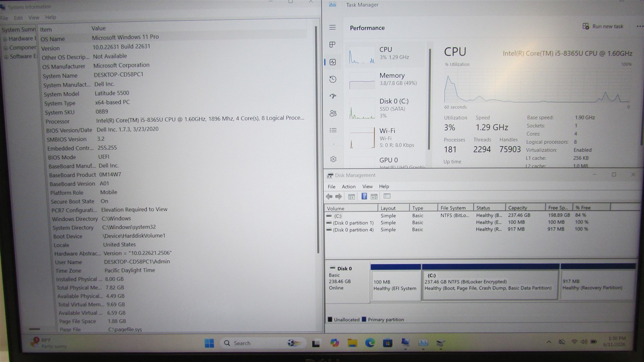Viewport: 644px width, 362px height.
Task: Open Users page in Task Manager sidebar
Action: [333, 113]
